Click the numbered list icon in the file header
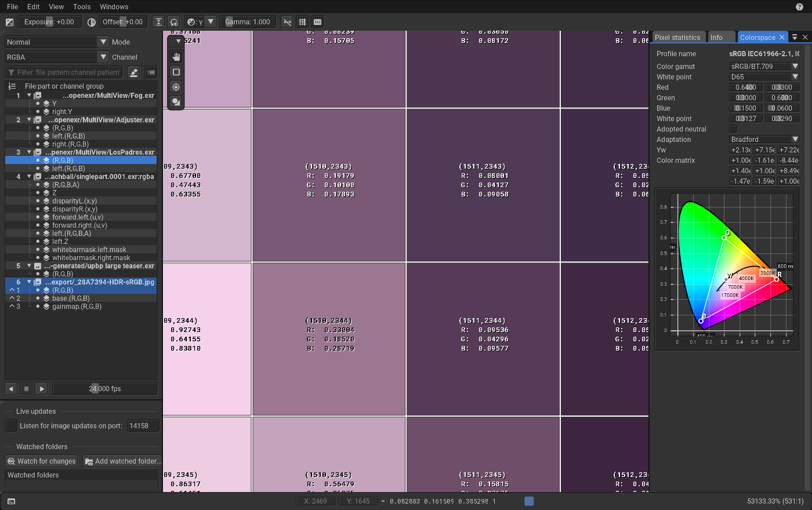 12,86
